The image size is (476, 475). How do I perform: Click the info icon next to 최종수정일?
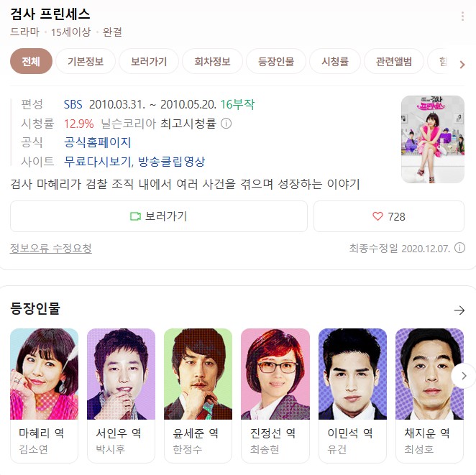click(x=459, y=248)
